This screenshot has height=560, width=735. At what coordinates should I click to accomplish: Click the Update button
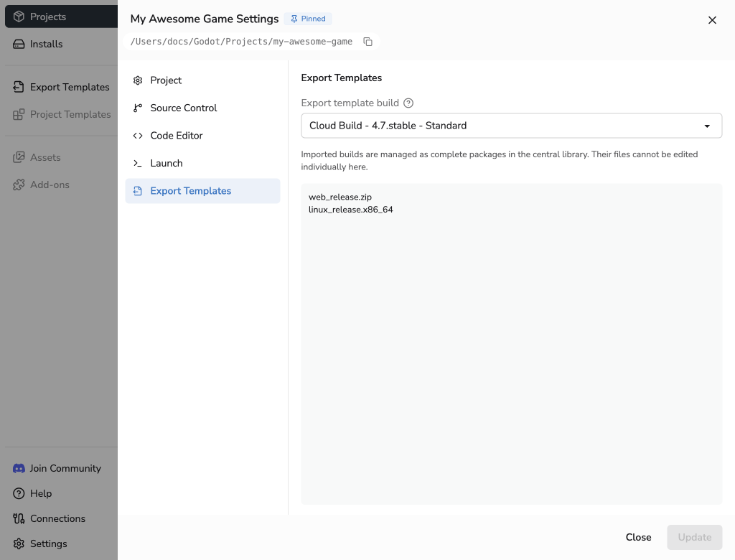tap(694, 538)
